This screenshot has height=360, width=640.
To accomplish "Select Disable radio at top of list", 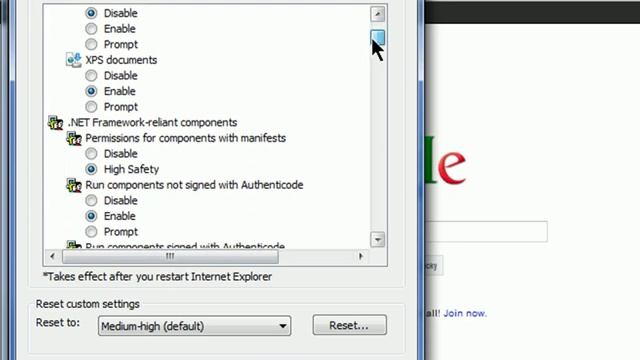I will pos(91,13).
